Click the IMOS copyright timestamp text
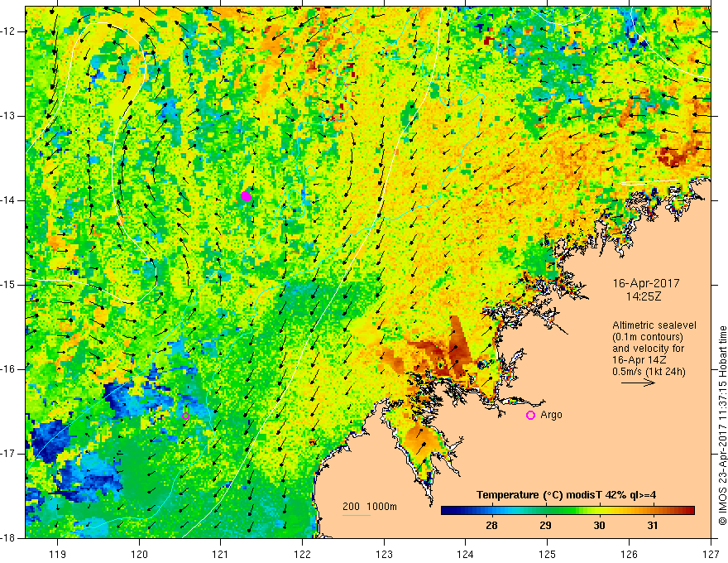728x563 pixels. coord(722,426)
